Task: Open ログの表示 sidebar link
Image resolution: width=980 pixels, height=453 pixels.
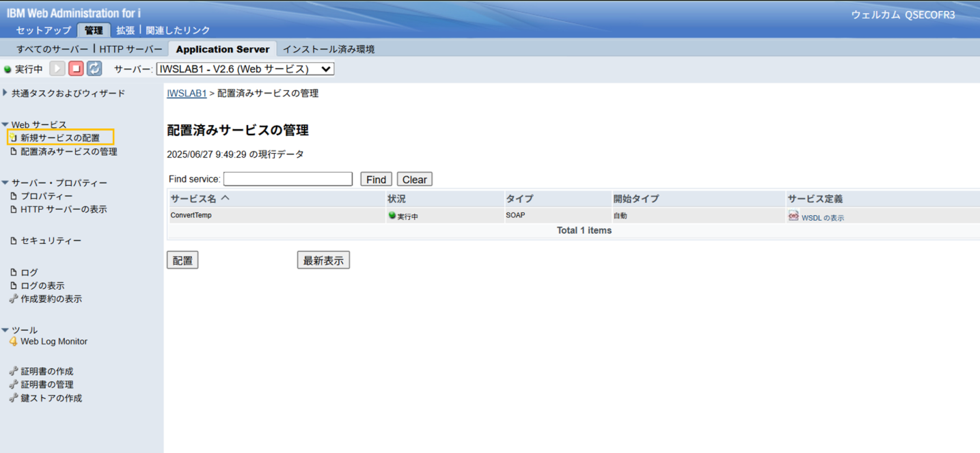Action: click(x=42, y=286)
